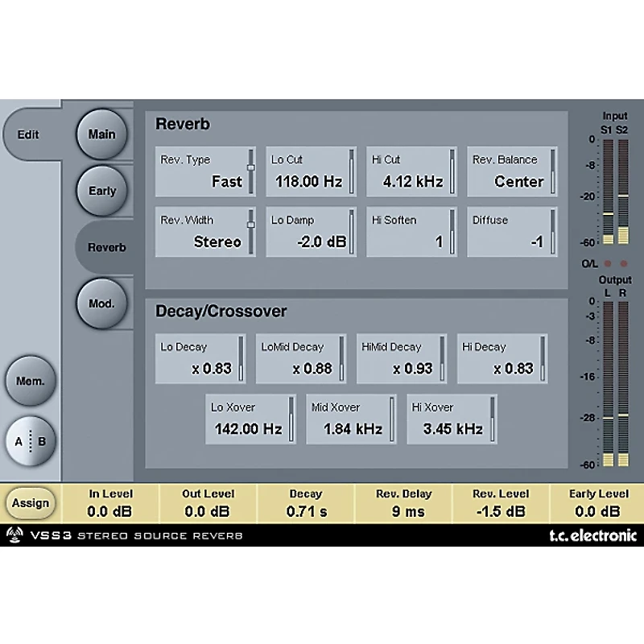
Task: Click the Mid Xover 1.84 kHz field
Action: coord(351,419)
